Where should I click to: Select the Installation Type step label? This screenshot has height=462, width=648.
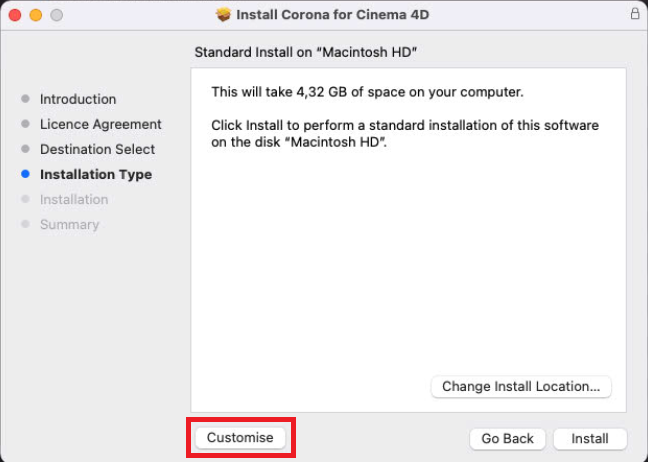[x=96, y=174]
